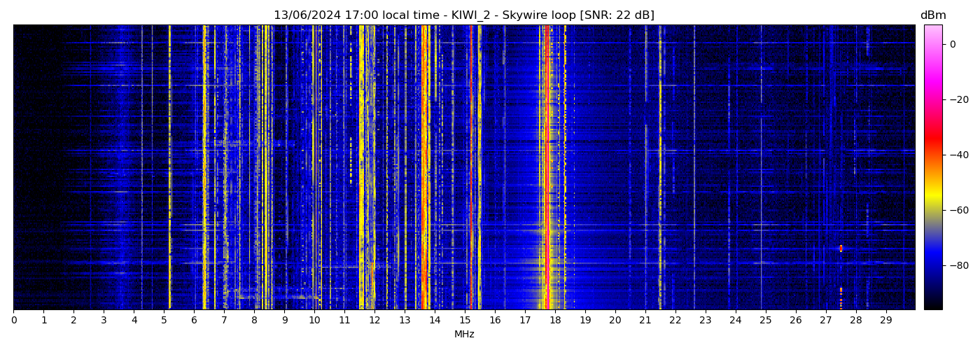The image size is (980, 350).
Task: Select the 15 MHz axis tick label
Action: [x=465, y=320]
